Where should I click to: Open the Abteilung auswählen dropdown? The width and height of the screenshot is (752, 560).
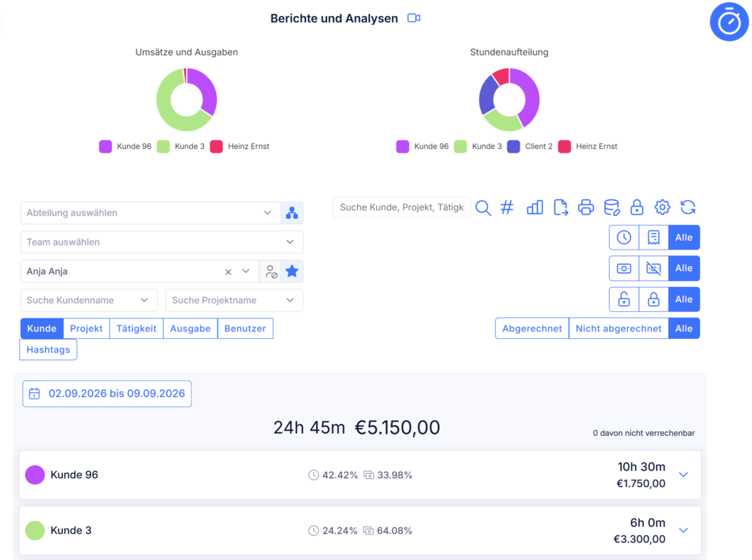point(150,213)
